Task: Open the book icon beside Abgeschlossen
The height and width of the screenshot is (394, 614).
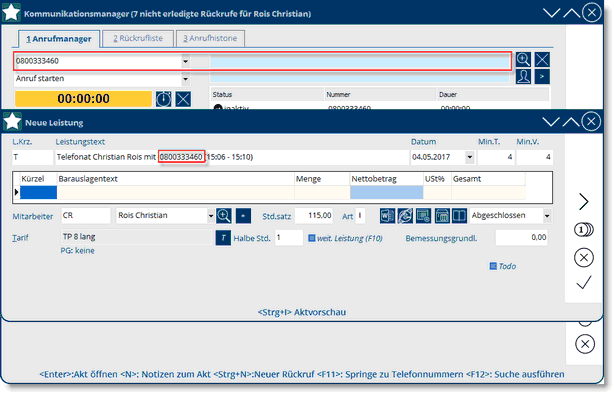Action: coord(459,216)
